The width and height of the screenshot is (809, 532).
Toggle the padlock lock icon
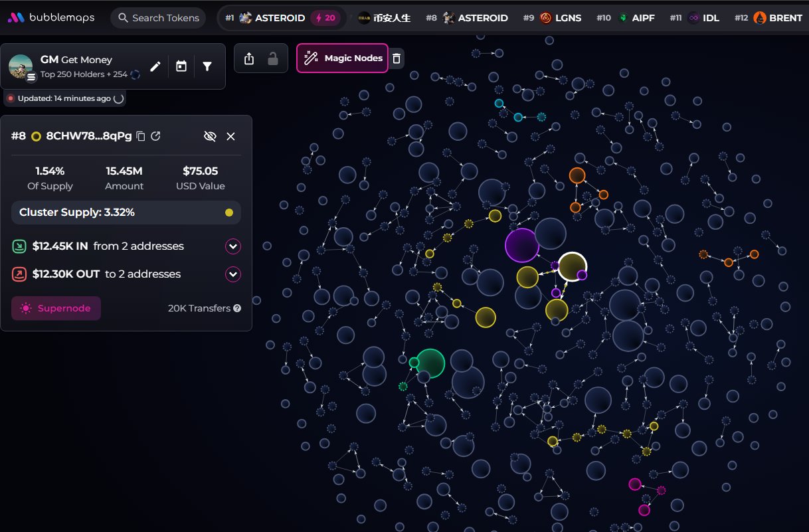point(272,59)
